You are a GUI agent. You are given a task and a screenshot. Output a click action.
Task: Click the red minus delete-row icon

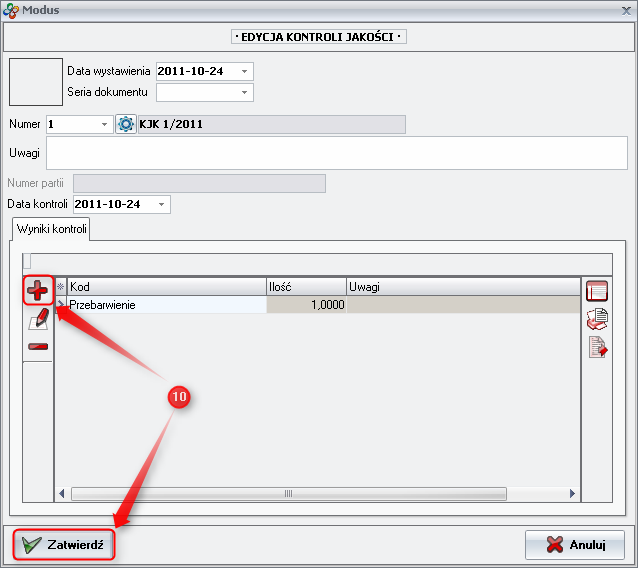tap(38, 346)
